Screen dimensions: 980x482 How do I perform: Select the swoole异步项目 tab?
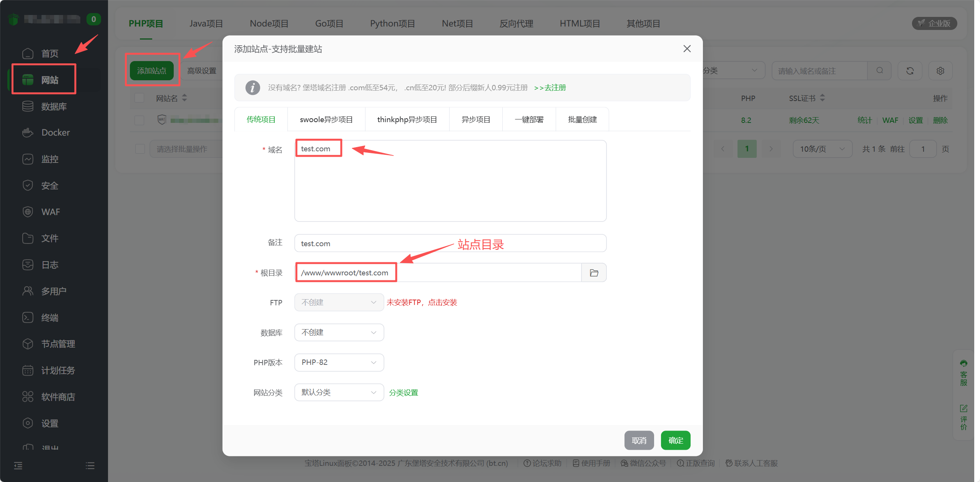[x=326, y=119]
